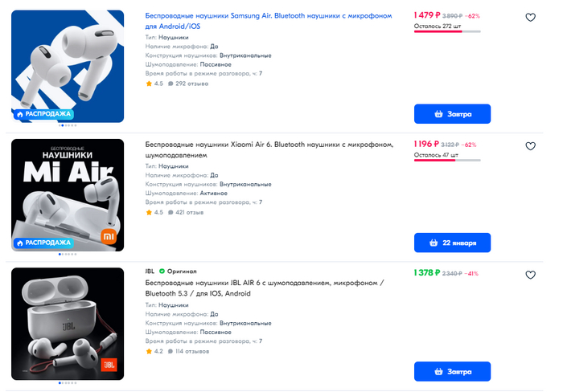Click JBL headphones product photo
563x392 pixels.
tap(68, 324)
